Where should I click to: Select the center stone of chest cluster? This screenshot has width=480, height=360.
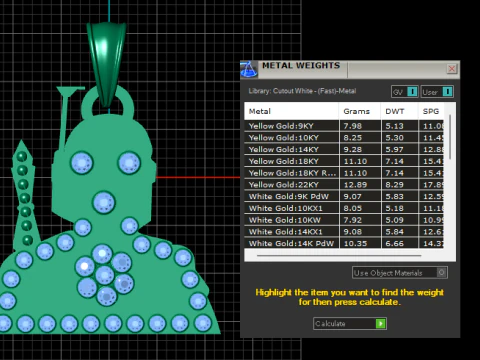click(x=105, y=275)
